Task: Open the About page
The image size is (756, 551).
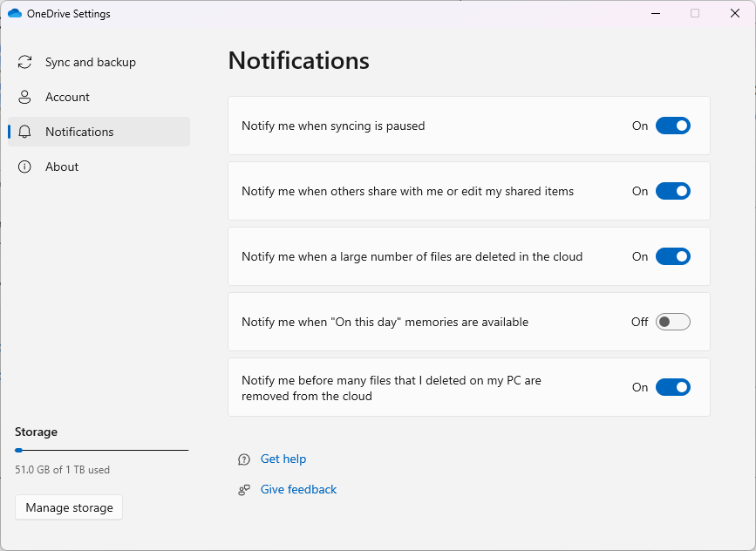Action: coord(99,167)
